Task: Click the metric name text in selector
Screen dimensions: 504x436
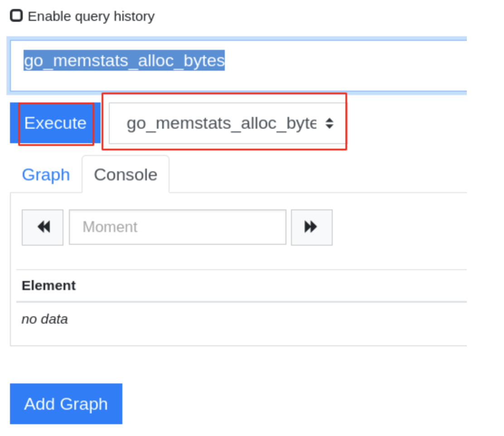Action: (x=222, y=123)
